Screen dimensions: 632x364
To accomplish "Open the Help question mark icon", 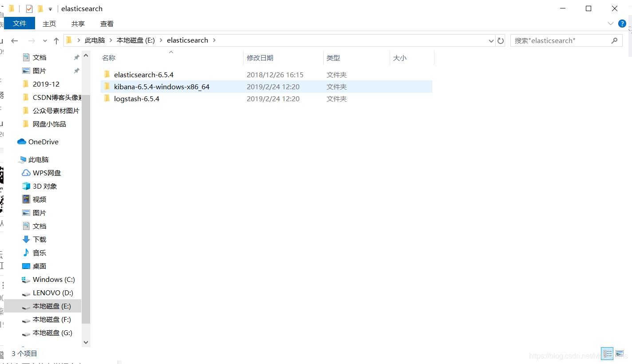I will click(x=622, y=24).
